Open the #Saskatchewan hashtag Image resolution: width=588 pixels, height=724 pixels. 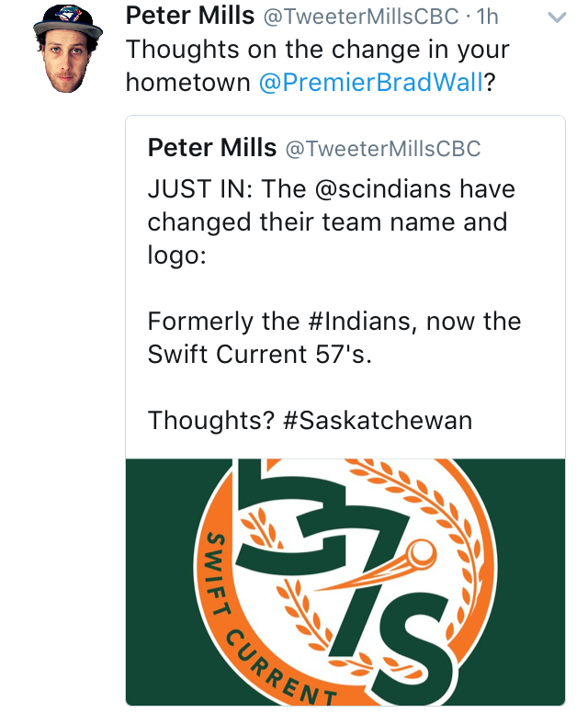pos(378,421)
